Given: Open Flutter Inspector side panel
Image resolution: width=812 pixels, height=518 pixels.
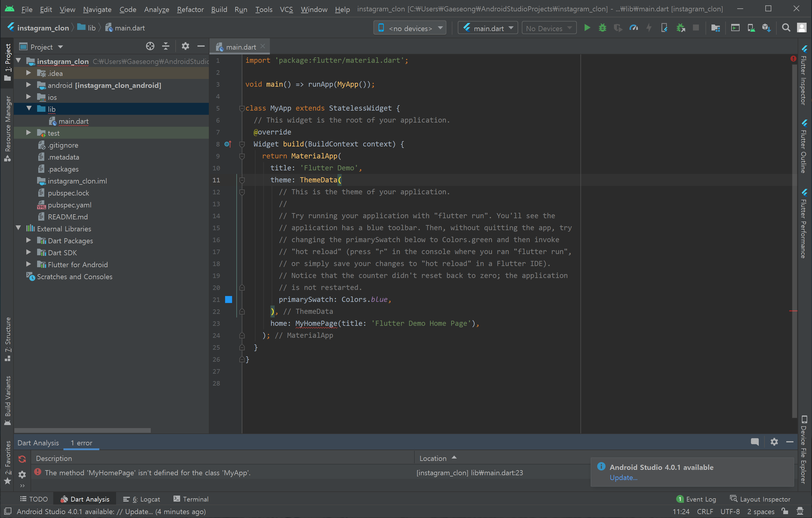Looking at the screenshot, I should 804,75.
